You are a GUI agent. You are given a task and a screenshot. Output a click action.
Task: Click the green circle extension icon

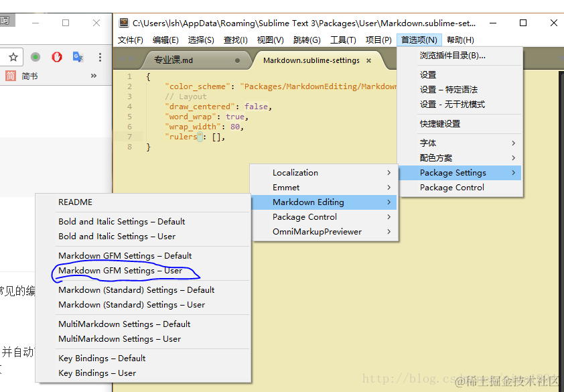(x=36, y=57)
